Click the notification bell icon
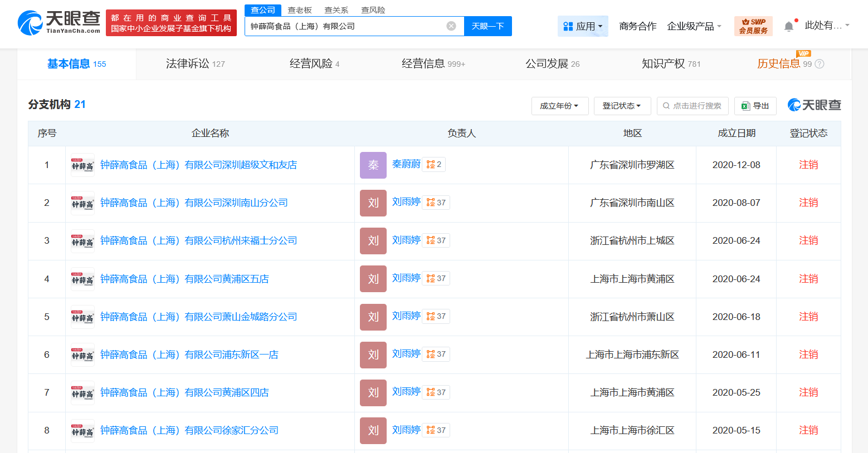This screenshot has width=868, height=453. [x=789, y=25]
